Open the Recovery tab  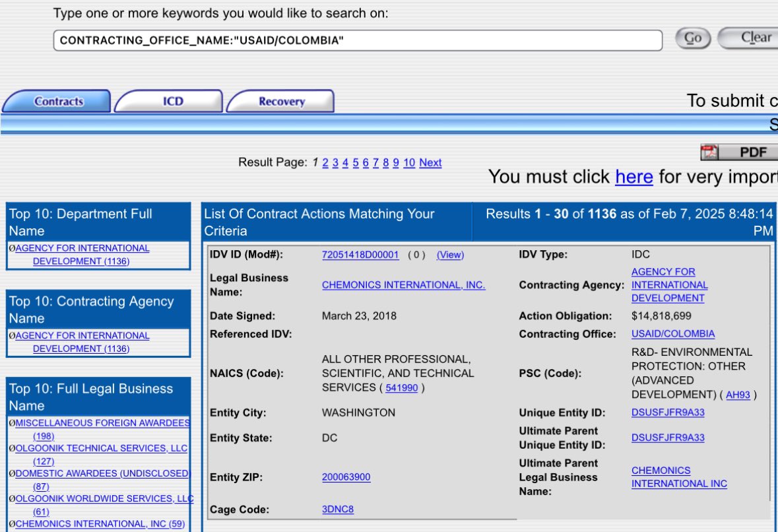point(281,102)
